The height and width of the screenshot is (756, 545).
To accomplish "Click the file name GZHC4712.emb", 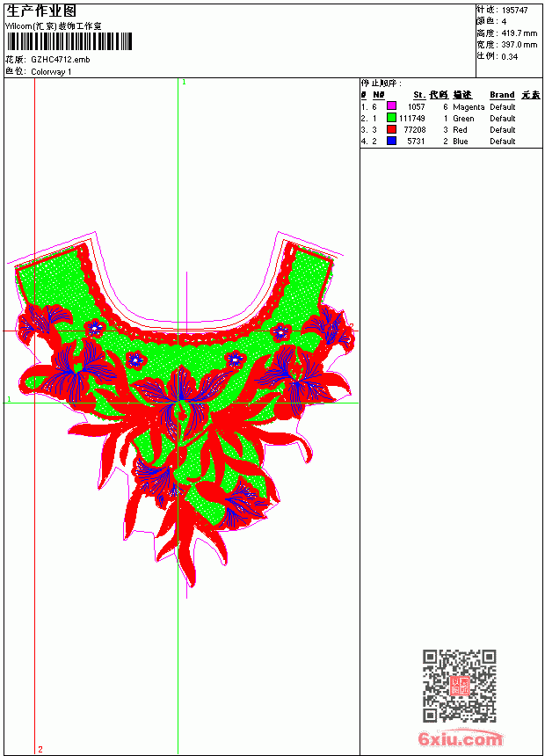I will [61, 60].
